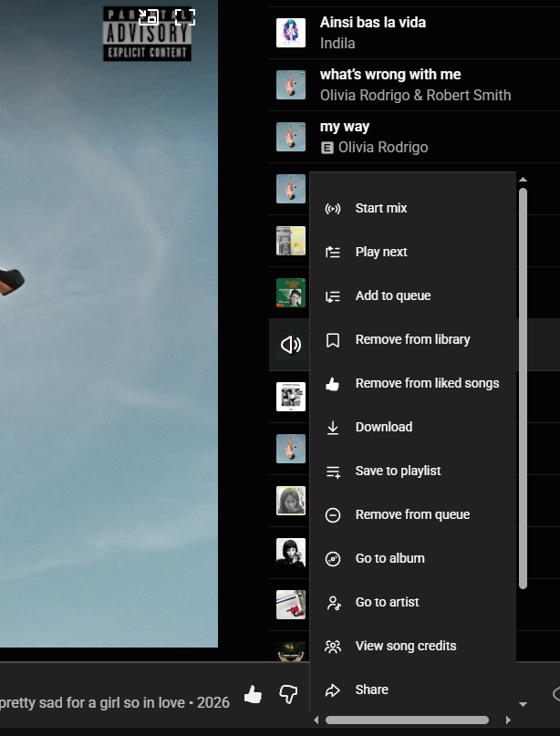
Task: Click the Start mix radio icon
Action: coord(333,209)
